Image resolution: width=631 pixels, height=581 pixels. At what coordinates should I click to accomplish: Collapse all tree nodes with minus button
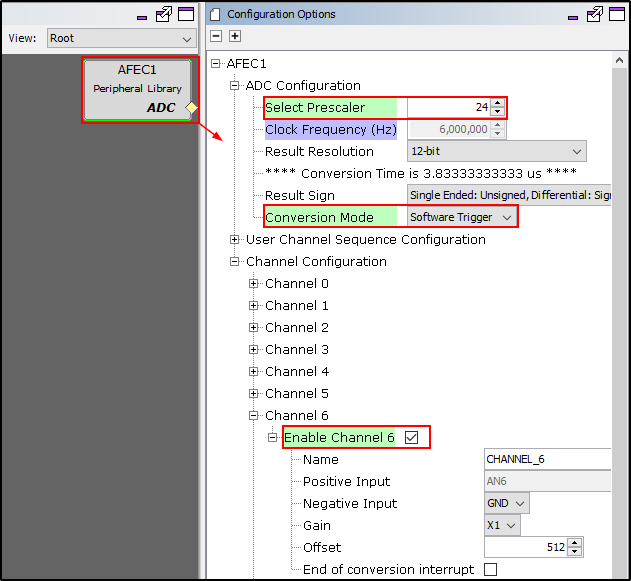click(x=216, y=36)
